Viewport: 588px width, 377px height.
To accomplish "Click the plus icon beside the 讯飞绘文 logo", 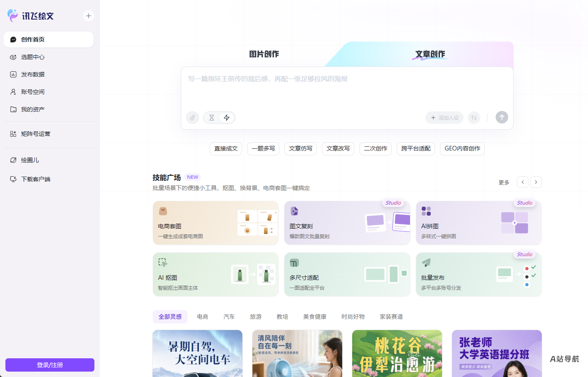I will 89,16.
